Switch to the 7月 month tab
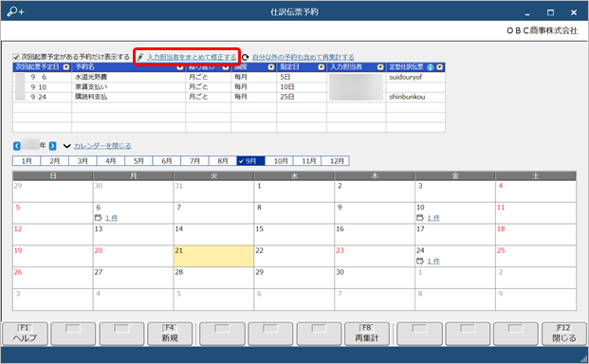589x364 pixels. coord(194,161)
